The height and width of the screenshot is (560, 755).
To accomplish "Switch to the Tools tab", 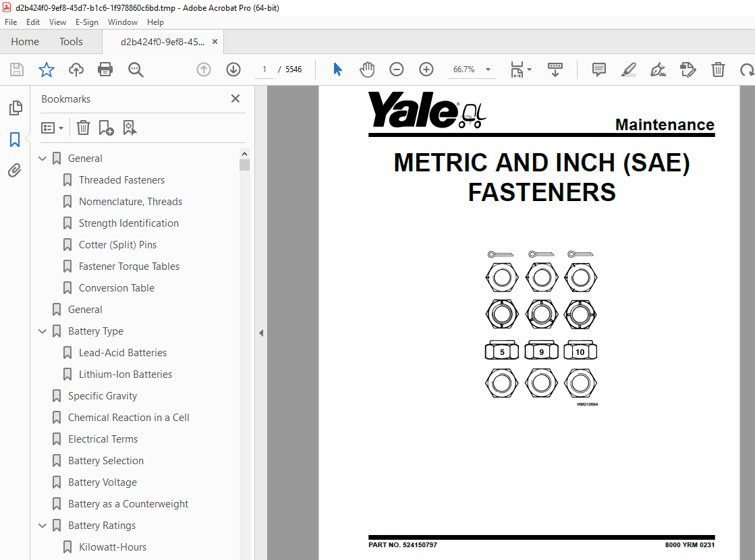I will click(71, 42).
